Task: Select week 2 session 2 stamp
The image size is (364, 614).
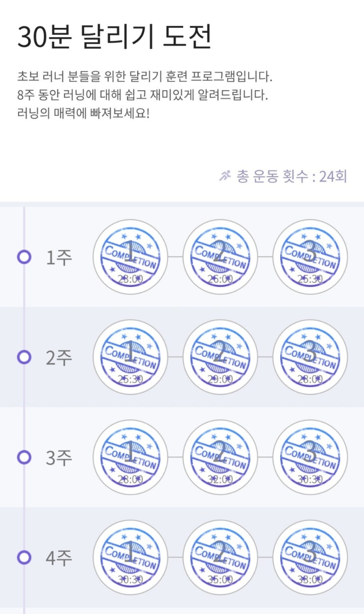Action: [x=220, y=357]
